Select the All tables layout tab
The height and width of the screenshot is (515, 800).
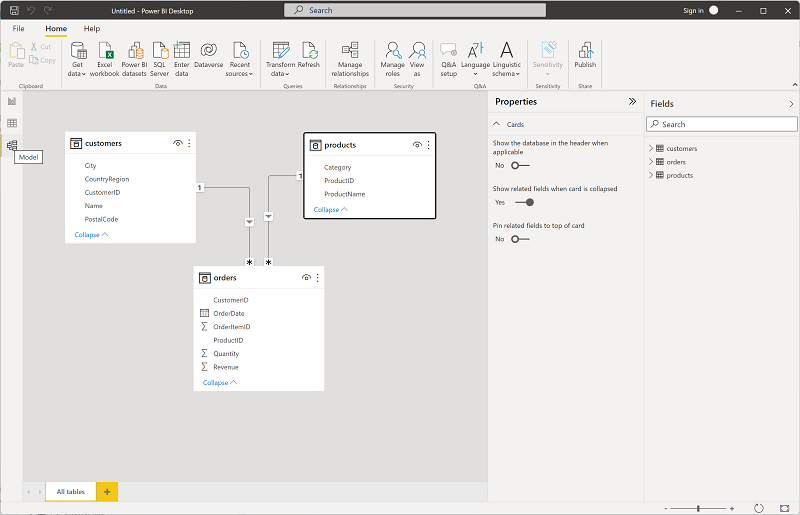pyautogui.click(x=70, y=492)
